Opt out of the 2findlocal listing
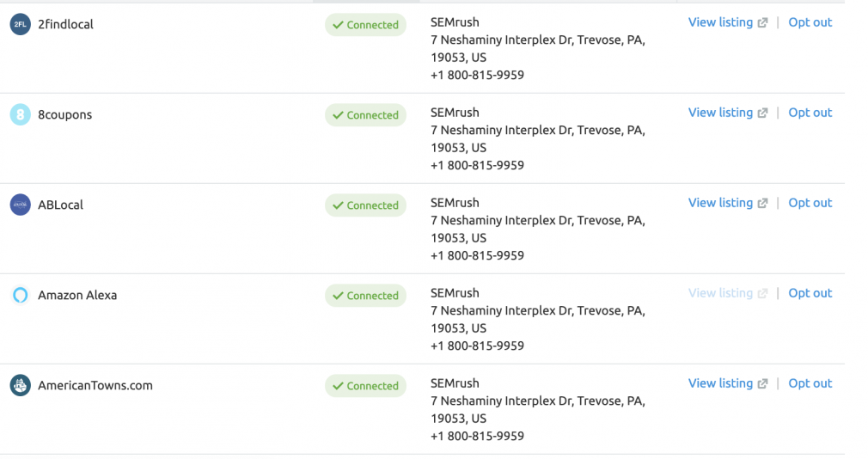The image size is (868, 459). tap(810, 22)
